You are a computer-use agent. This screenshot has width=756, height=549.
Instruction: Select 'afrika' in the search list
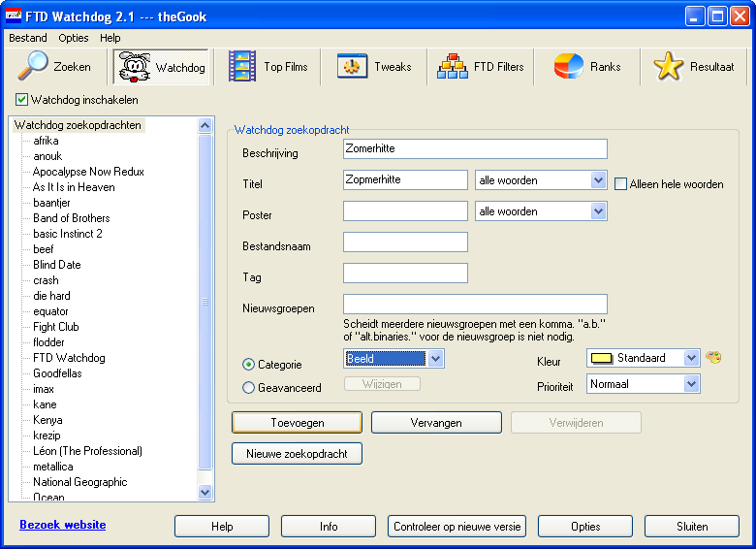[x=46, y=141]
